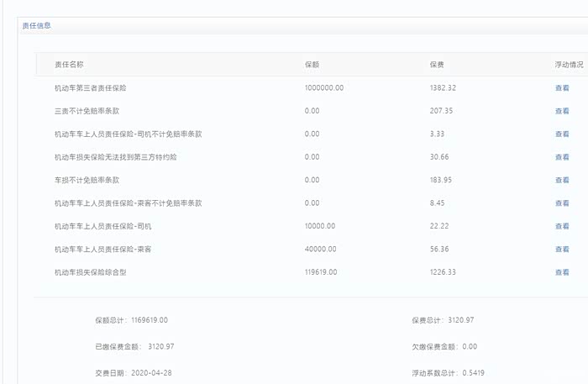
Task: Click 查看 for 机动车损失保险综合型 row
Action: [562, 272]
